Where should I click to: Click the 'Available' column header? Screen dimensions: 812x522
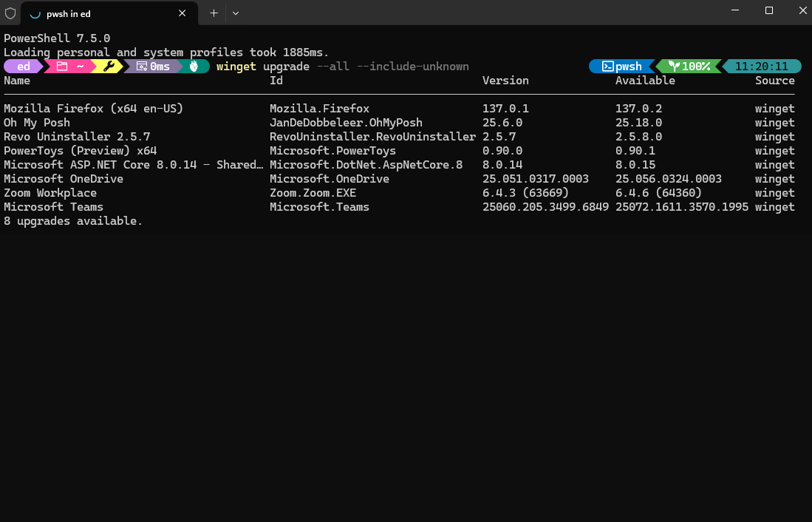(x=645, y=81)
